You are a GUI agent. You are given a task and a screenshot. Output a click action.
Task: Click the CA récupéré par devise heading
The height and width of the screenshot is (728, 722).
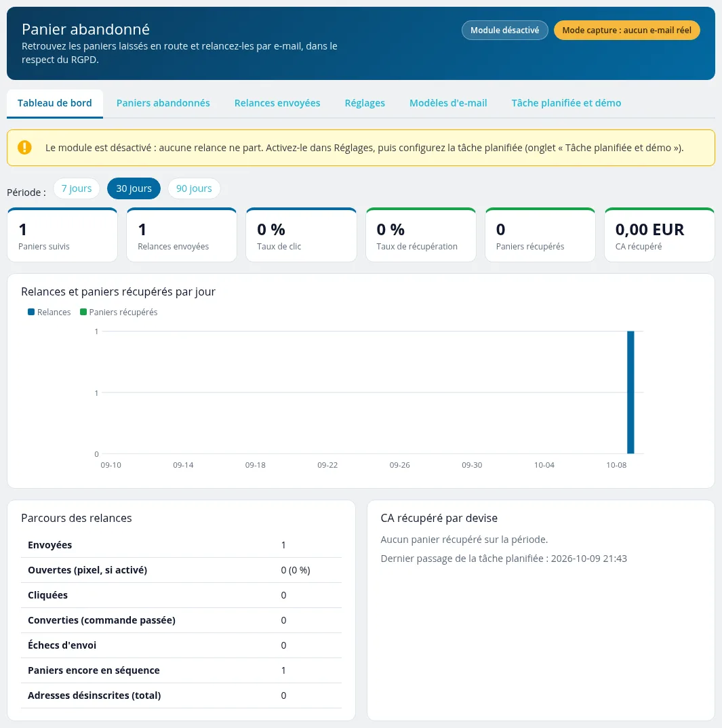(439, 518)
